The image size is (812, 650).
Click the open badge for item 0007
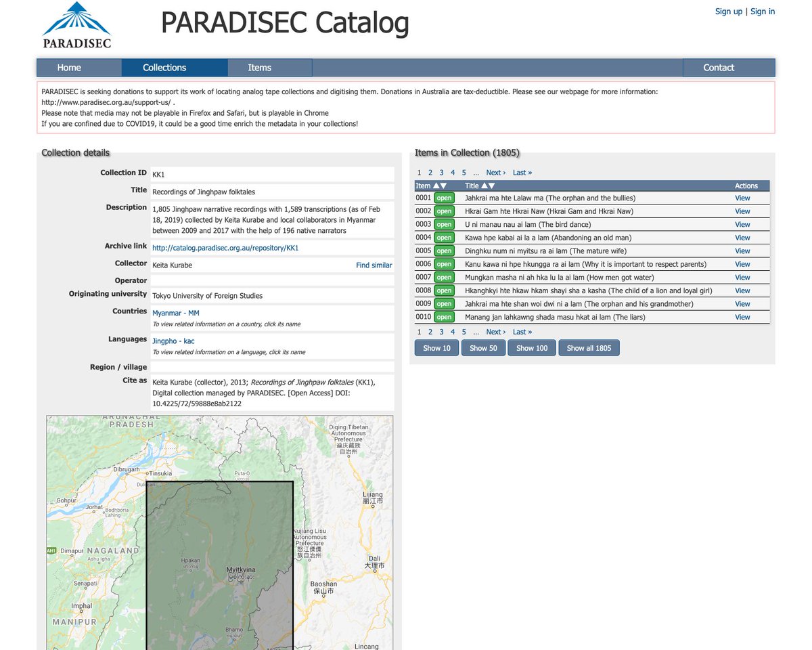pos(444,278)
